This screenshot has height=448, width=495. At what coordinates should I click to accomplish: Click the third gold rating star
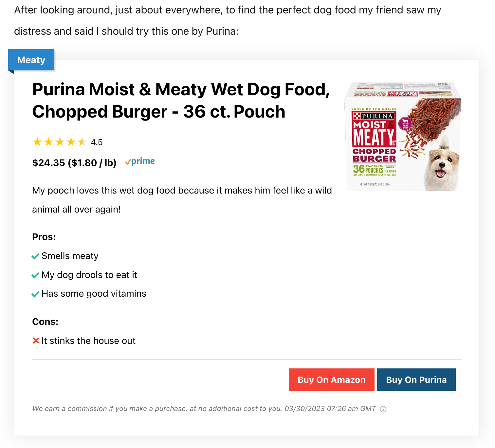click(60, 142)
